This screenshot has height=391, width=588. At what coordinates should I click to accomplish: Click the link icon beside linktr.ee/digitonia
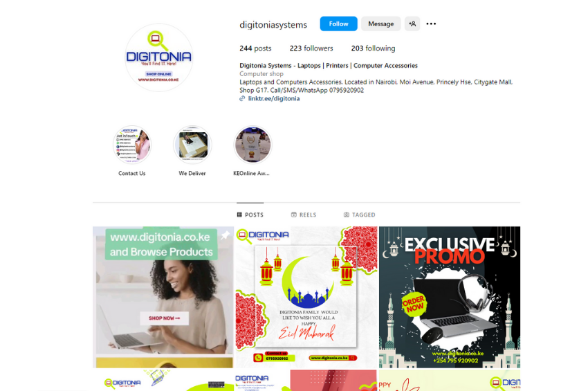[x=242, y=98]
